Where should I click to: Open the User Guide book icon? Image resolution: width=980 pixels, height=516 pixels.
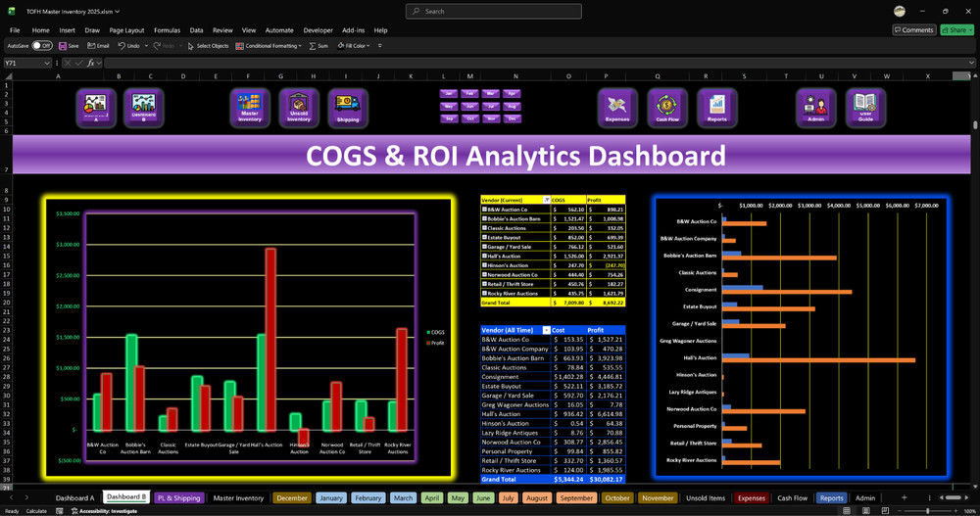[x=865, y=107]
